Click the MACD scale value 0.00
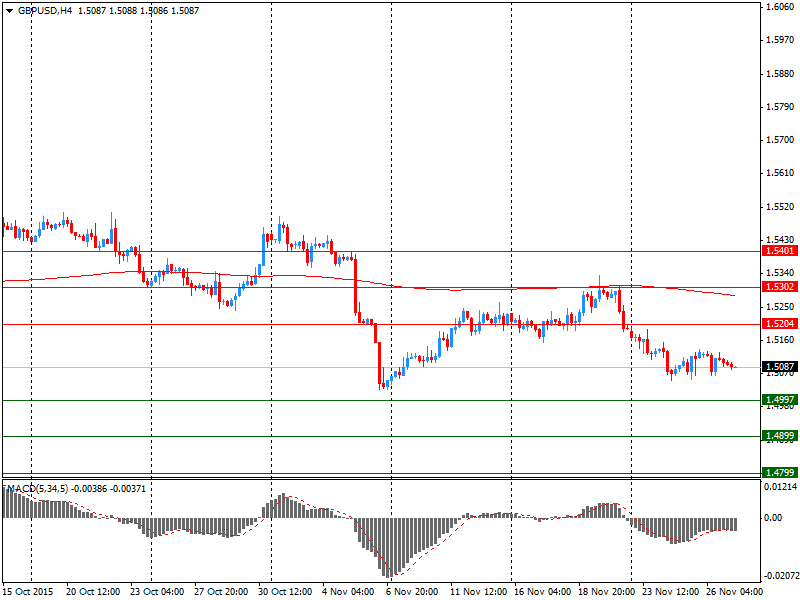 [773, 518]
